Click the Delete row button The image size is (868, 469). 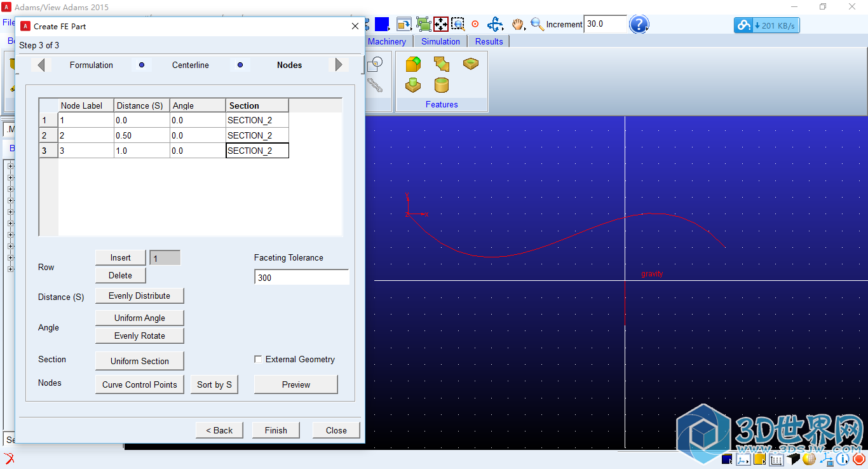point(121,275)
